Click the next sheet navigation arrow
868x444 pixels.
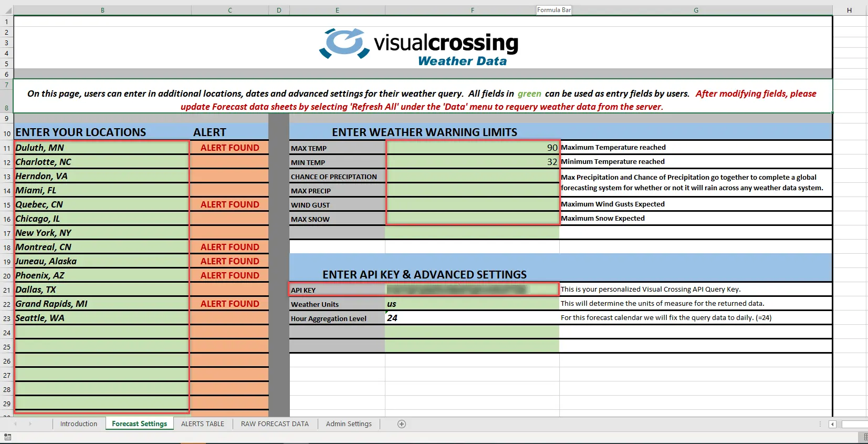(x=30, y=424)
